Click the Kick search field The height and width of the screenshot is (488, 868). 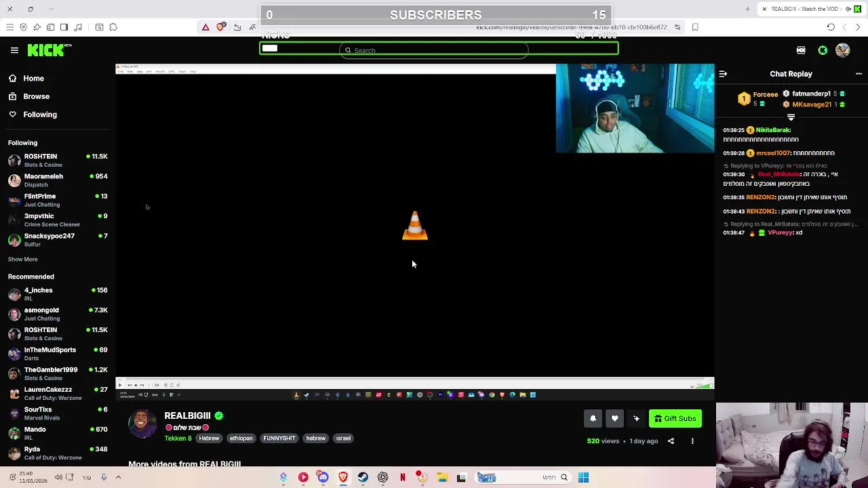click(x=434, y=50)
